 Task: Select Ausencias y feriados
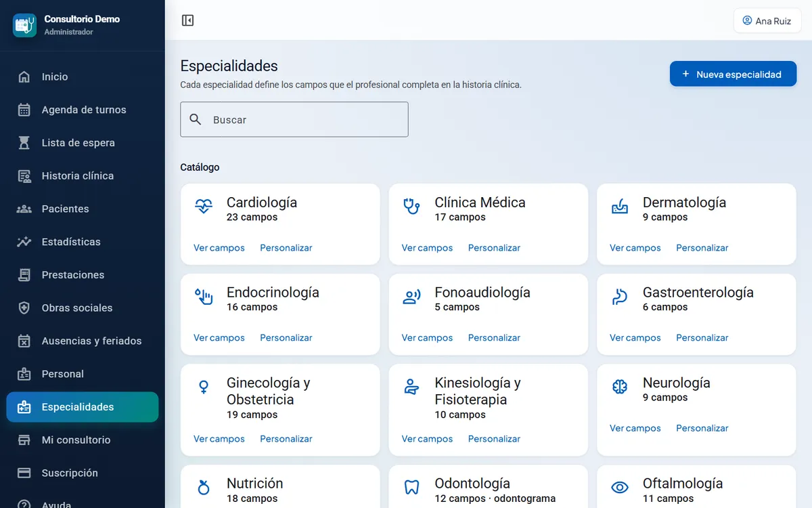[x=83, y=341]
